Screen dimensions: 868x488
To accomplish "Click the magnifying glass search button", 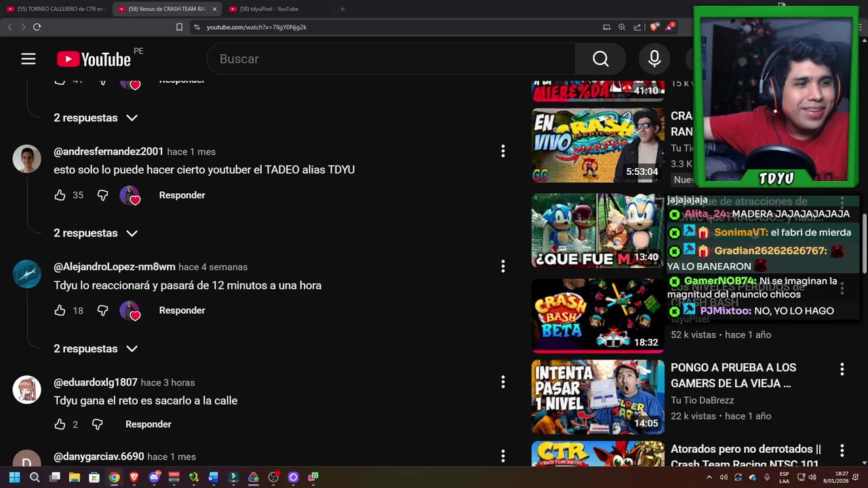I will [601, 59].
